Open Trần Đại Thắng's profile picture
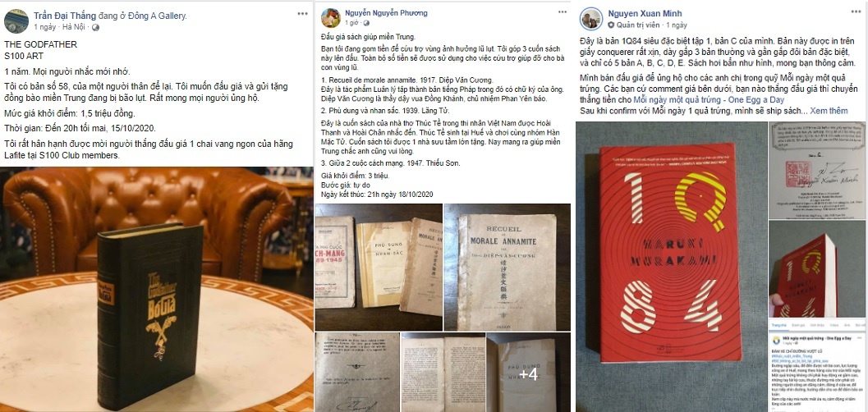Image resolution: width=868 pixels, height=412 pixels. [x=16, y=21]
